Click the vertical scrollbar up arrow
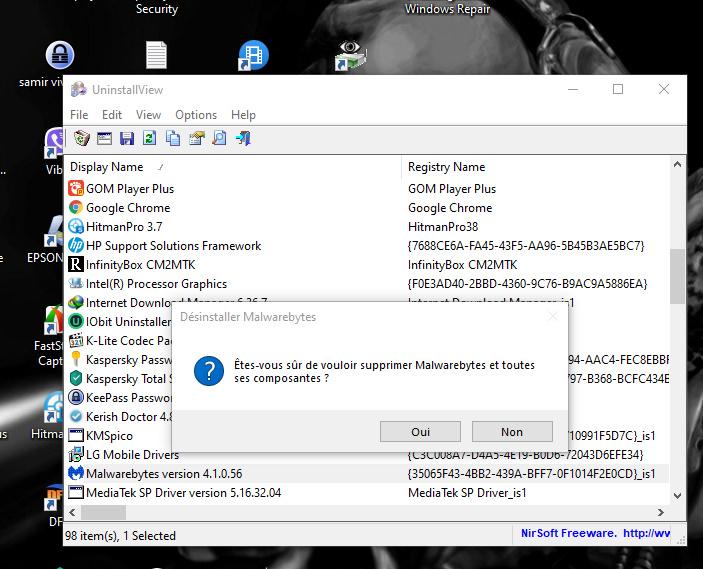Viewport: 703px width, 569px height. [677, 165]
